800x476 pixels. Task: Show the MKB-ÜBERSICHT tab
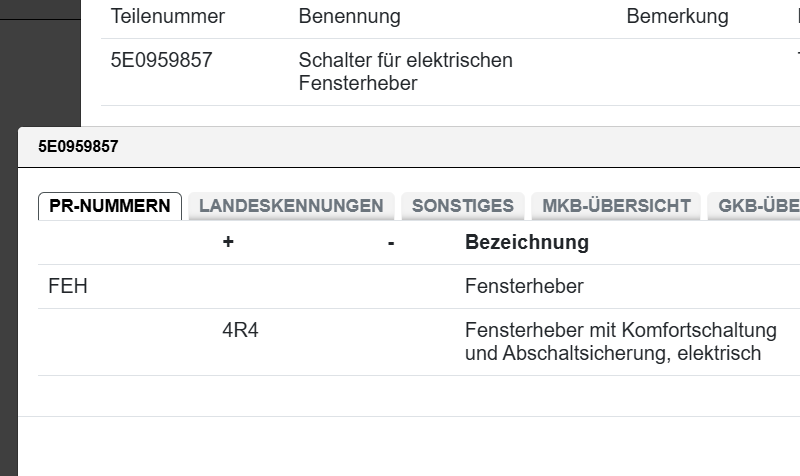[x=616, y=206]
